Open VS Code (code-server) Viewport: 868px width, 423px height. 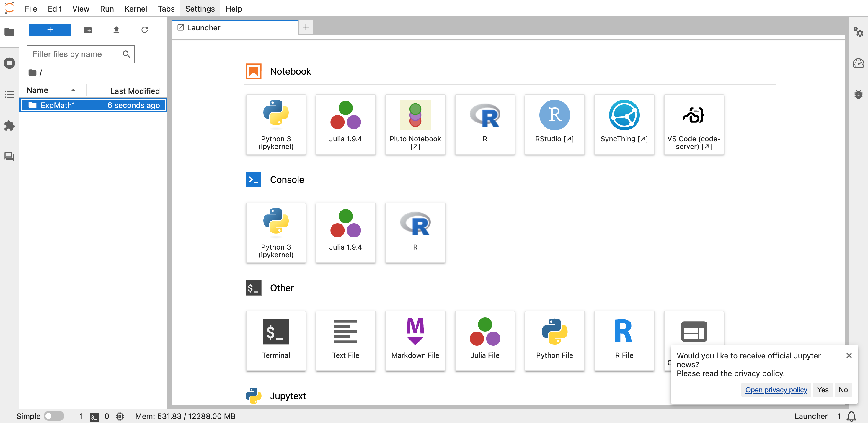pos(694,124)
